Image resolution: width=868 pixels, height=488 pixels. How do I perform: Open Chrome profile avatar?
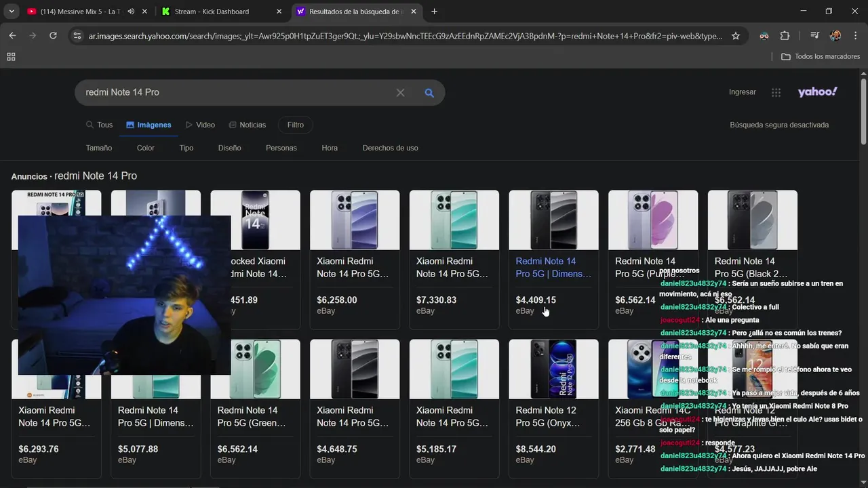coord(835,36)
